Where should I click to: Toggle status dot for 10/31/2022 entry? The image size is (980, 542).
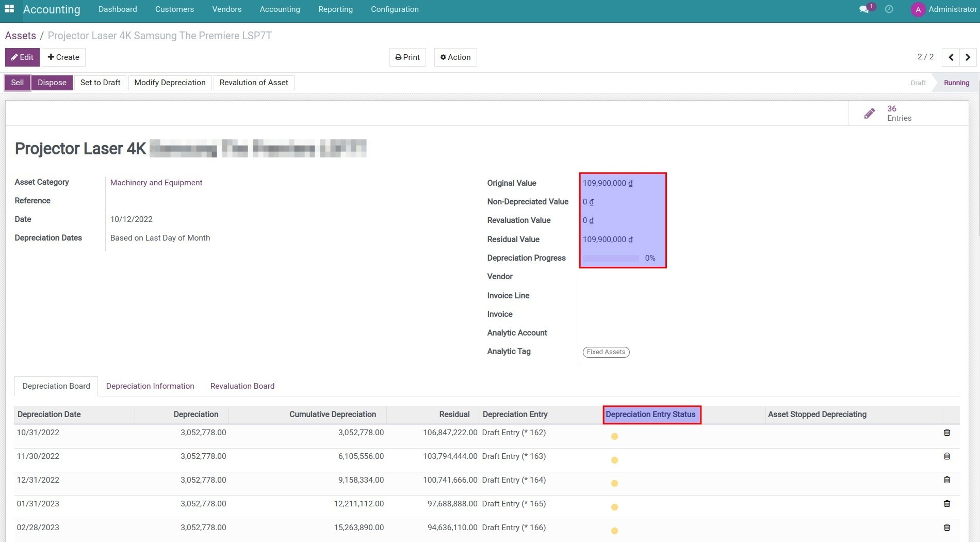click(x=614, y=437)
